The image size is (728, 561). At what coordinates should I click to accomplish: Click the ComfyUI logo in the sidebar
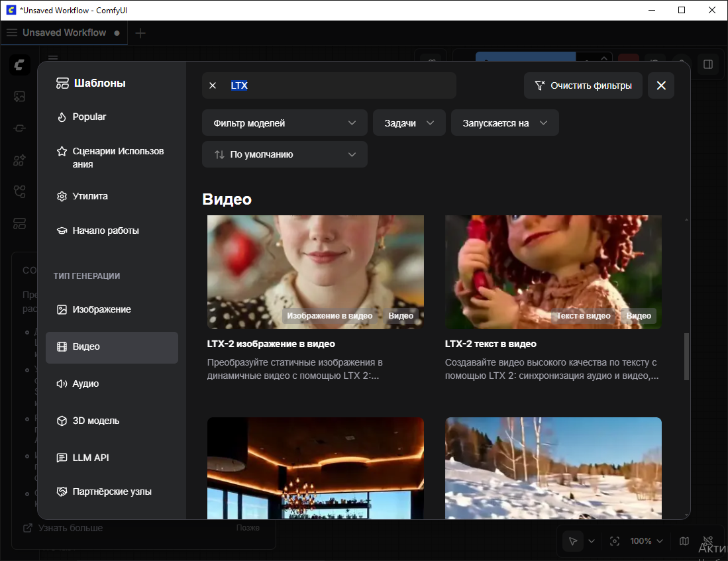[19, 64]
